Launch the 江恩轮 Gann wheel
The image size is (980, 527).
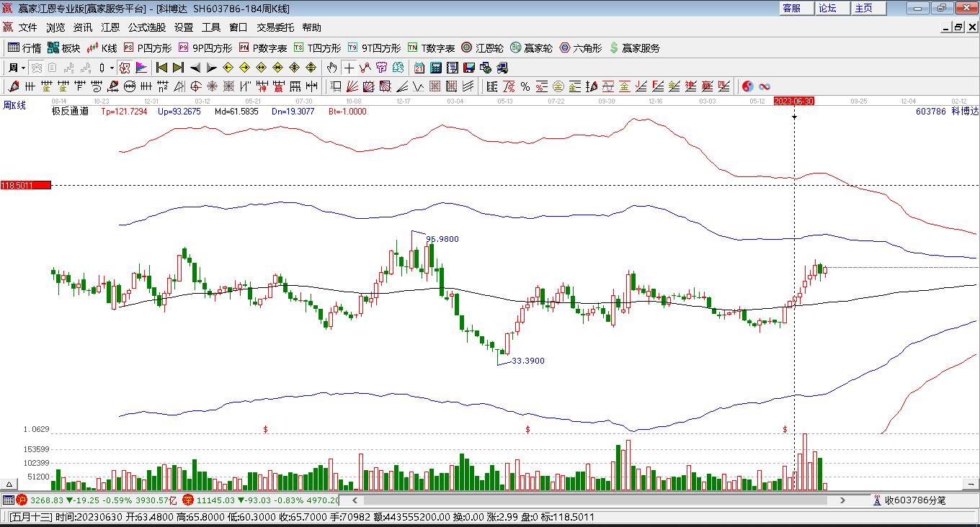482,48
